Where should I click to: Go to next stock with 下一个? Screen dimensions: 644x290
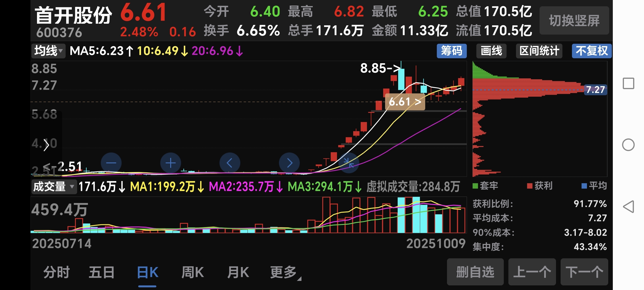pyautogui.click(x=584, y=272)
